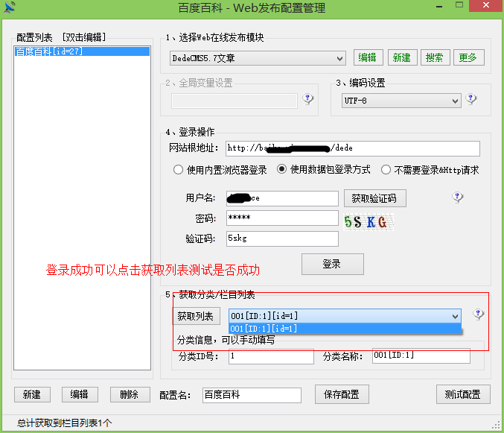Click help icon beside Get Captcha button
The width and height of the screenshot is (504, 433).
458,197
